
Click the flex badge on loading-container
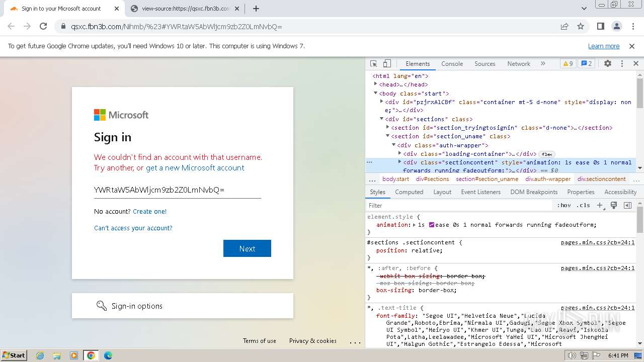(547, 154)
